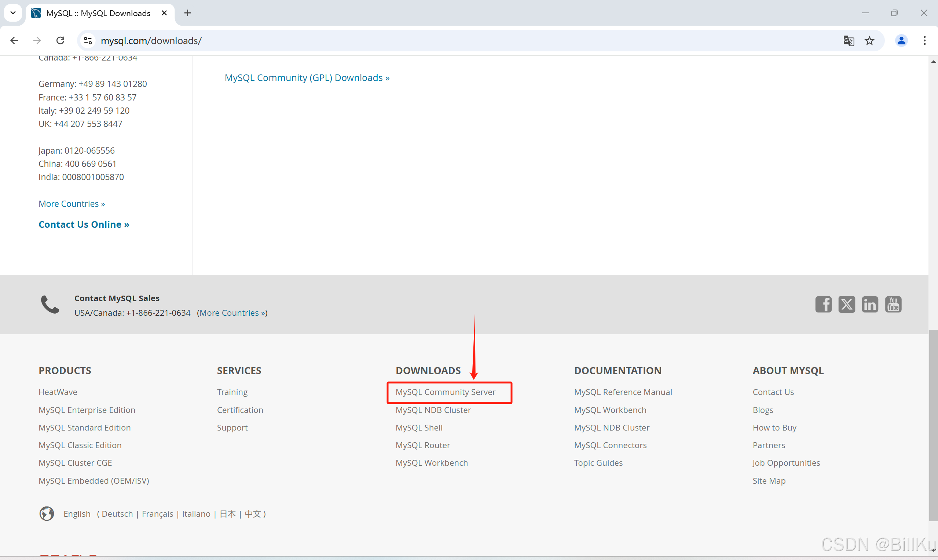The image size is (938, 560).
Task: Open Topic Guides link
Action: [x=598, y=463]
